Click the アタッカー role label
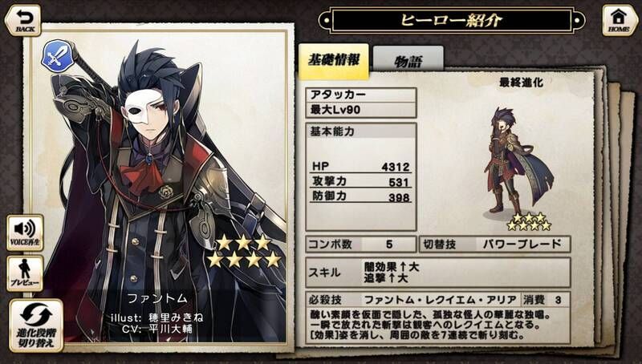The height and width of the screenshot is (364, 642). (361, 95)
